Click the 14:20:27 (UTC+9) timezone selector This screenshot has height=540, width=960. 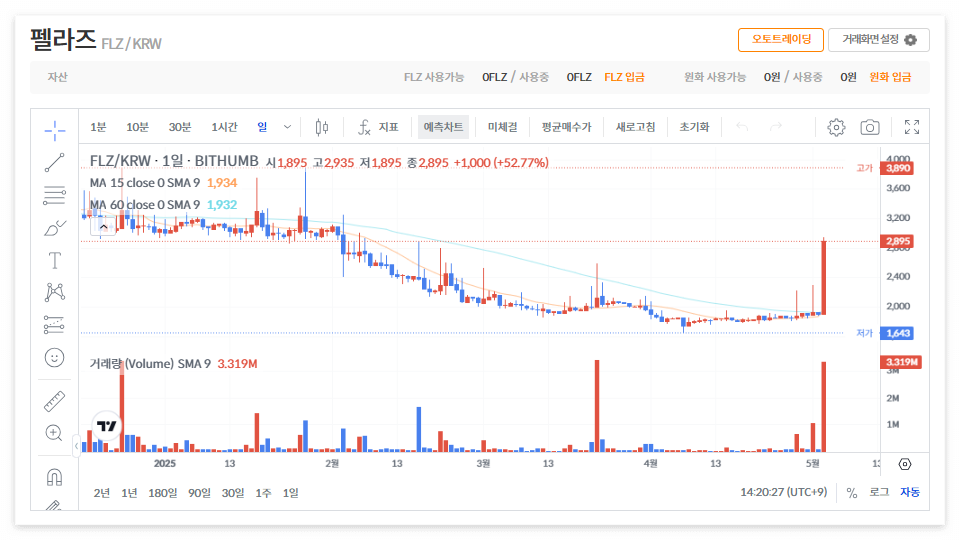click(x=784, y=492)
